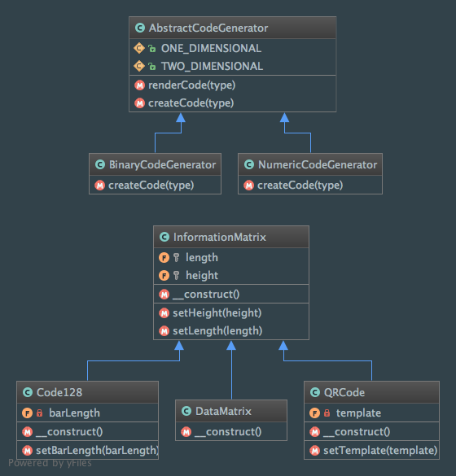Select the NumericCodeGenerator class title

pos(318,164)
